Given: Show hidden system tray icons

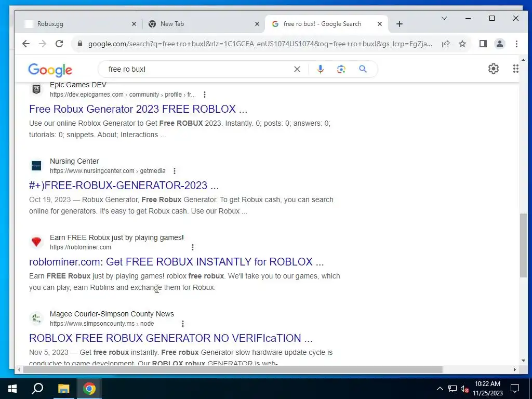Looking at the screenshot, I should [440, 389].
